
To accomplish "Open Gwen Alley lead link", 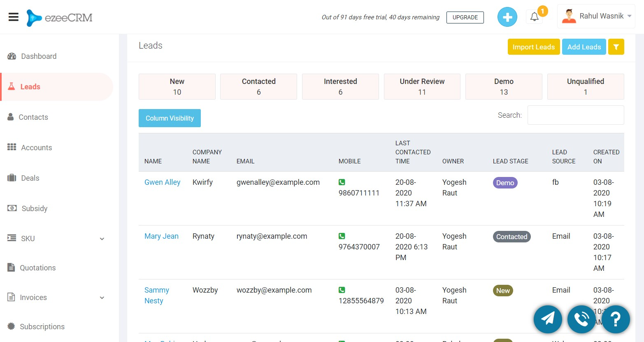I will 162,182.
